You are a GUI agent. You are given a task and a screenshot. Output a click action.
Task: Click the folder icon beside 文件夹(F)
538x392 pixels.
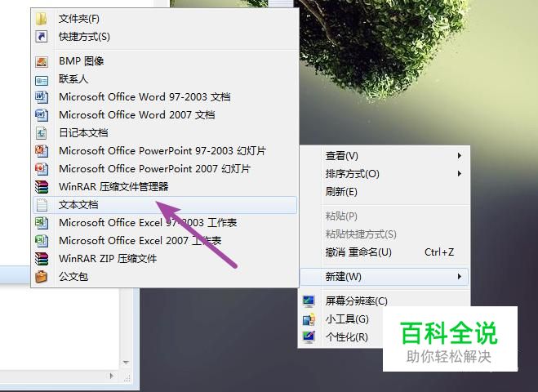(x=41, y=19)
